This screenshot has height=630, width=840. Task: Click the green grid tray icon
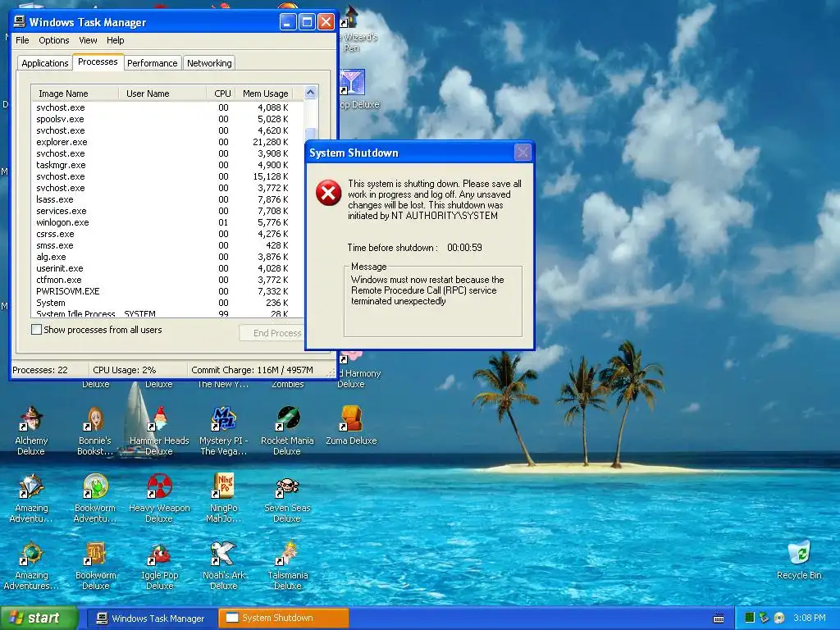[x=750, y=618]
